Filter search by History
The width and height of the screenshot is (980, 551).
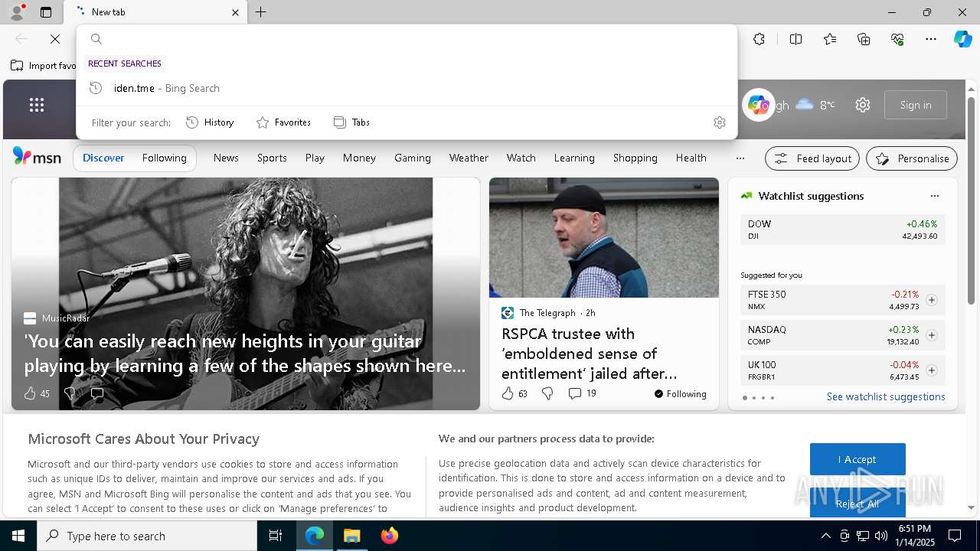pos(210,122)
